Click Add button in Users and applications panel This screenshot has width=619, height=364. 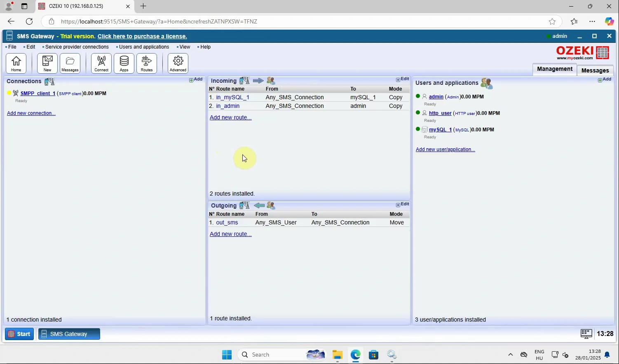[x=605, y=79]
